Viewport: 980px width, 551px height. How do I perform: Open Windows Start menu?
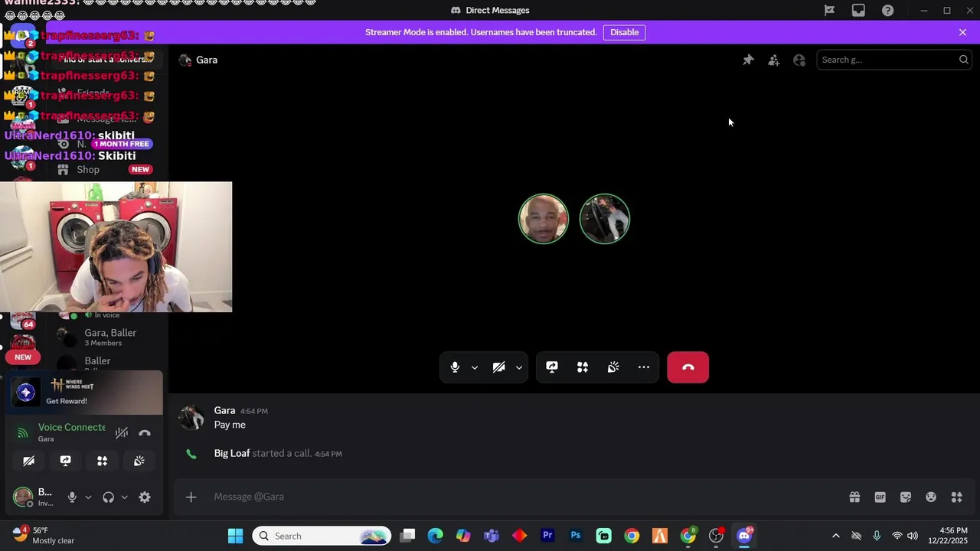(x=235, y=536)
